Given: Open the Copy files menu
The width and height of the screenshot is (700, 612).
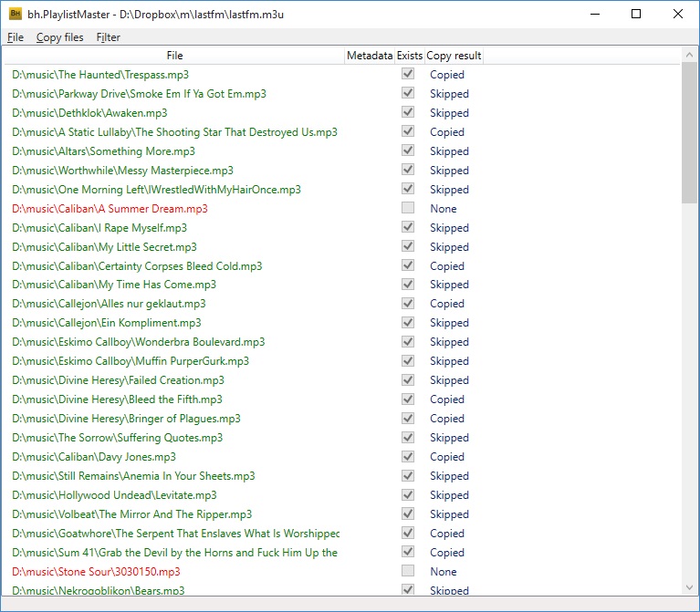Looking at the screenshot, I should (x=59, y=37).
